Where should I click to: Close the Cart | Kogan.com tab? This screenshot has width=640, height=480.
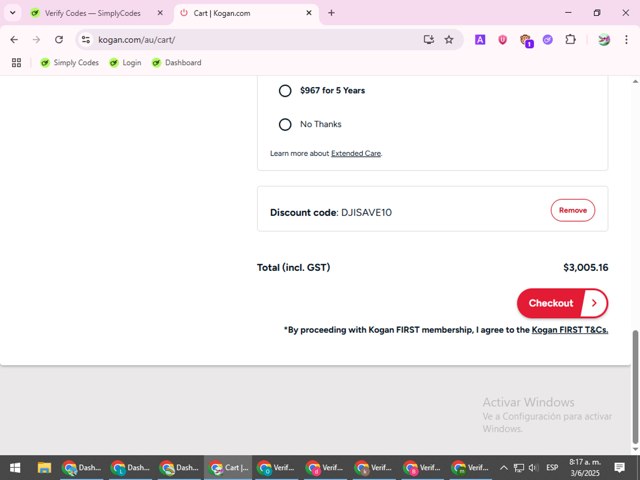[x=309, y=13]
